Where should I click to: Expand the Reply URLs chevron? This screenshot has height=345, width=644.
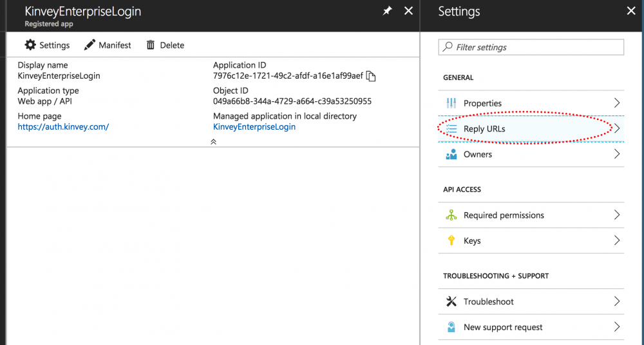[616, 129]
